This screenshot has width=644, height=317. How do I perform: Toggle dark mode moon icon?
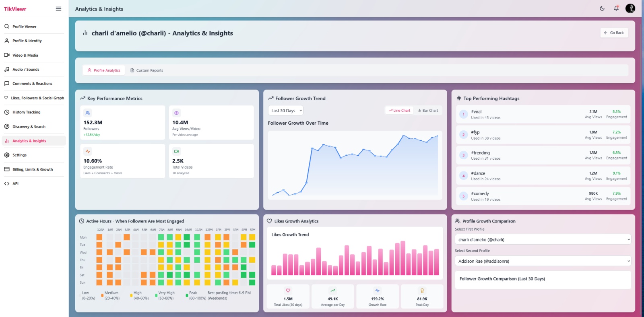[x=602, y=8]
